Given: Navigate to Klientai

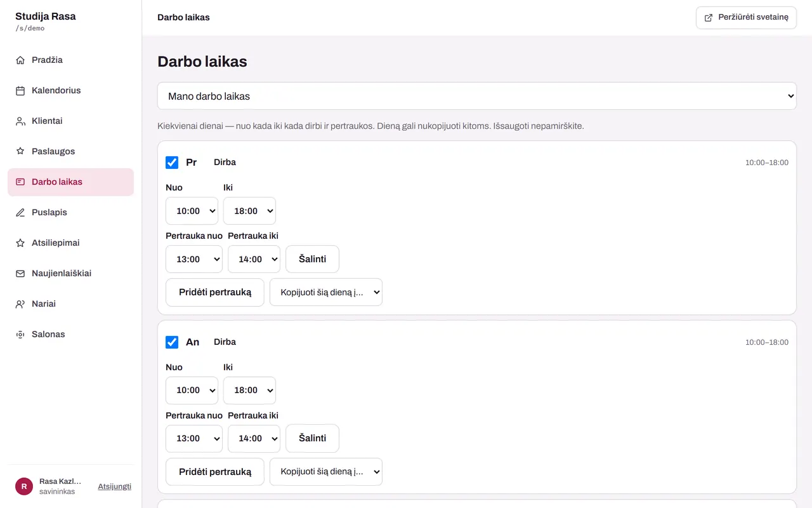Looking at the screenshot, I should [x=70, y=121].
